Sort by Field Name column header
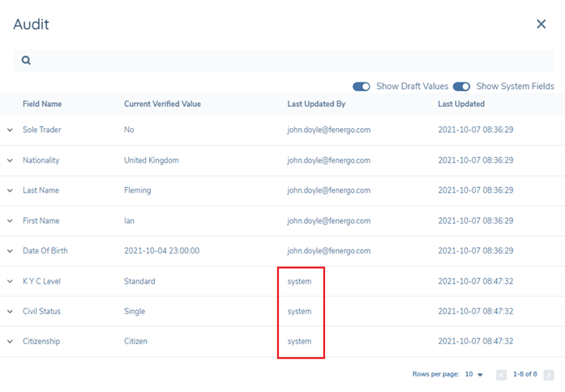This screenshot has height=392, width=565. click(42, 104)
